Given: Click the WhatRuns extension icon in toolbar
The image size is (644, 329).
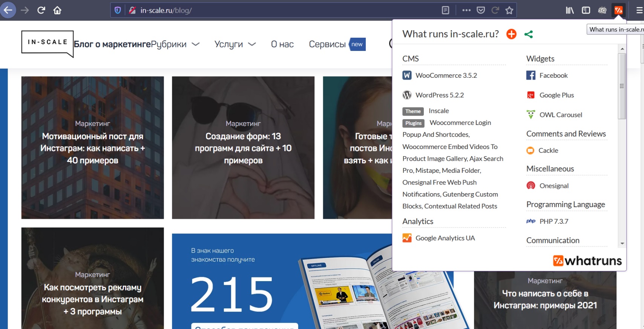Looking at the screenshot, I should pyautogui.click(x=618, y=11).
